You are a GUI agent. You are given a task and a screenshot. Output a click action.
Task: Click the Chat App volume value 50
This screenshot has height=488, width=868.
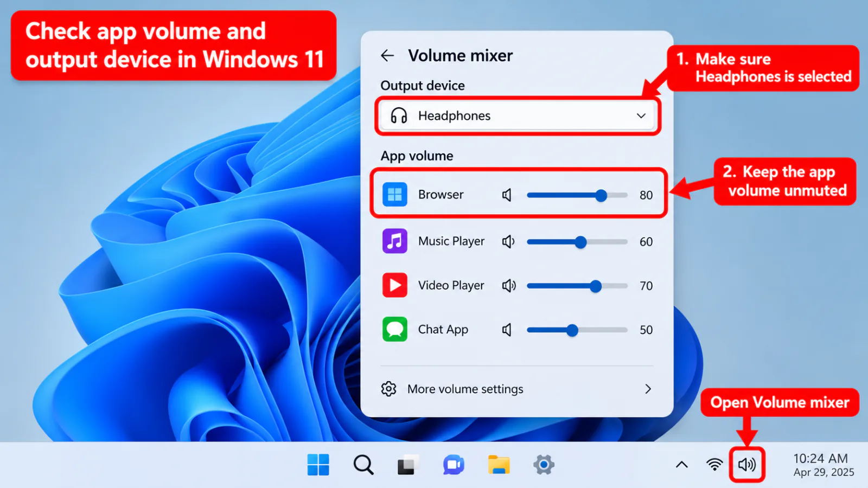pos(646,330)
